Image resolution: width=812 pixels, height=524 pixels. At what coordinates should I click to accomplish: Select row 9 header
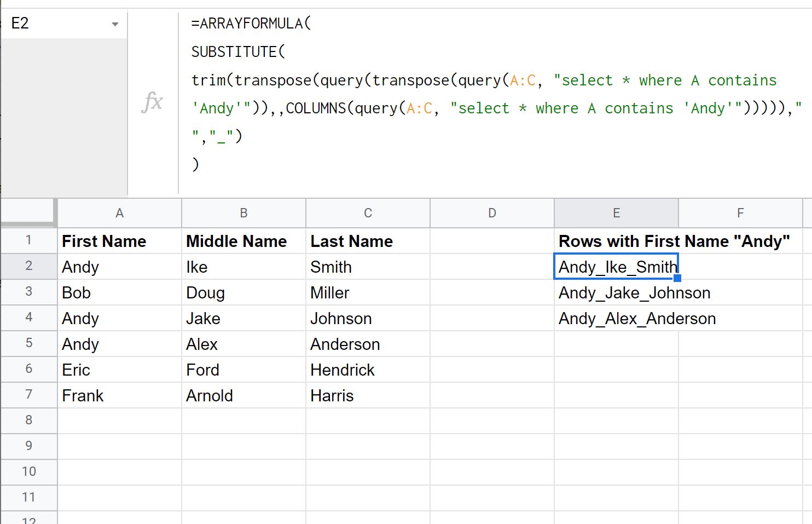coord(28,446)
